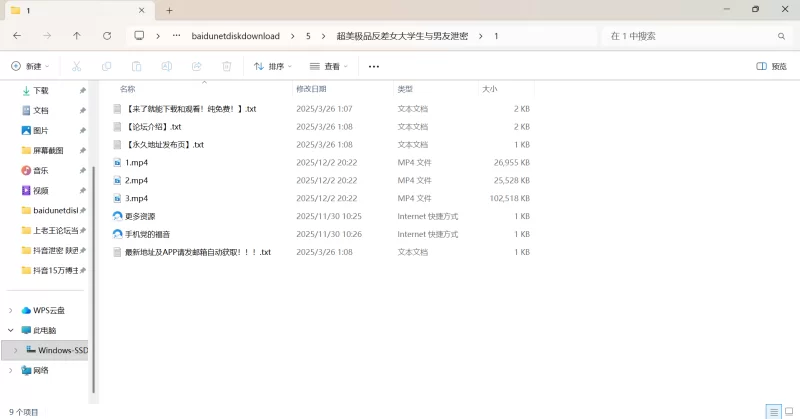Screen dimensions: 800x419
Task: Click the 新建 new item button
Action: (30, 67)
